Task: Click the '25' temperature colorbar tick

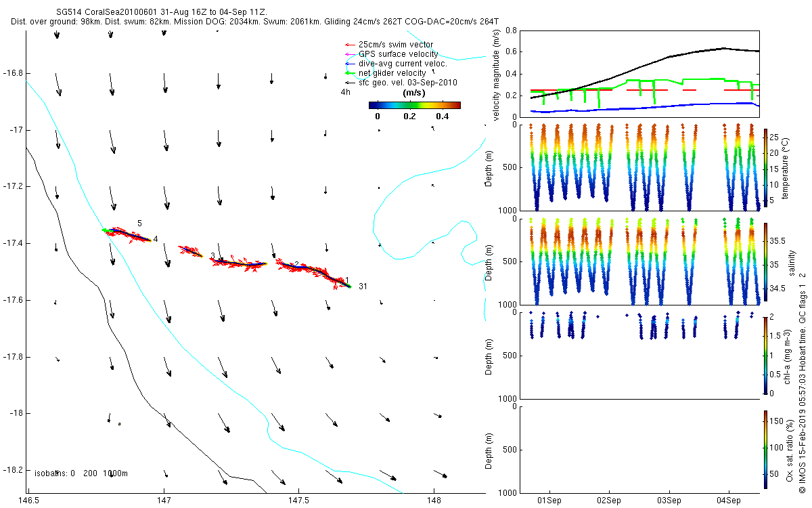Action: (774, 137)
